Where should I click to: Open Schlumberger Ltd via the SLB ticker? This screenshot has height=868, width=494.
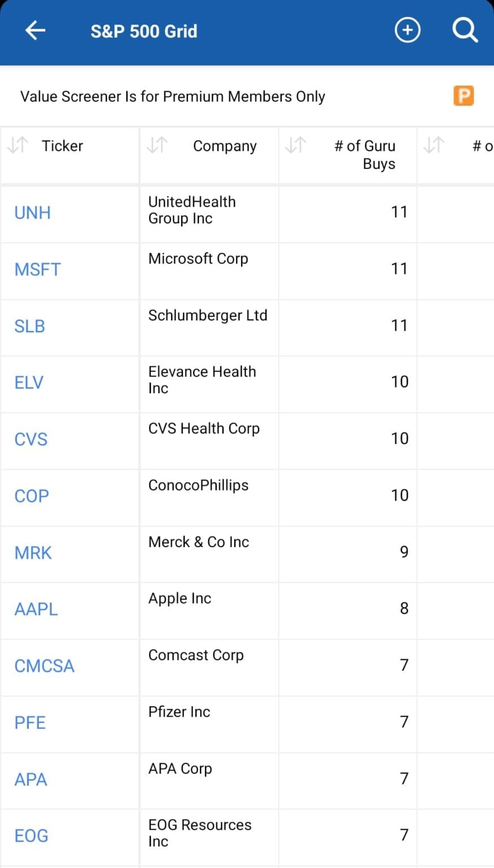29,326
